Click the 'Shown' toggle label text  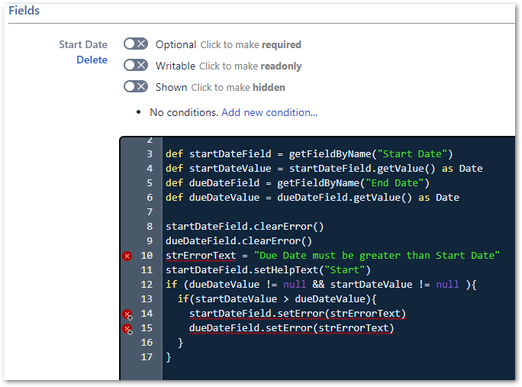tap(171, 87)
